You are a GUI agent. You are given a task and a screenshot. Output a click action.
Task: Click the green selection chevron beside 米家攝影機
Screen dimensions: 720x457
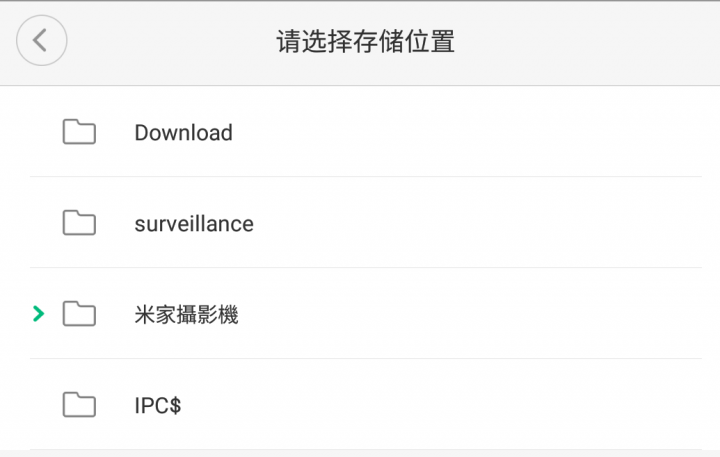(x=39, y=313)
